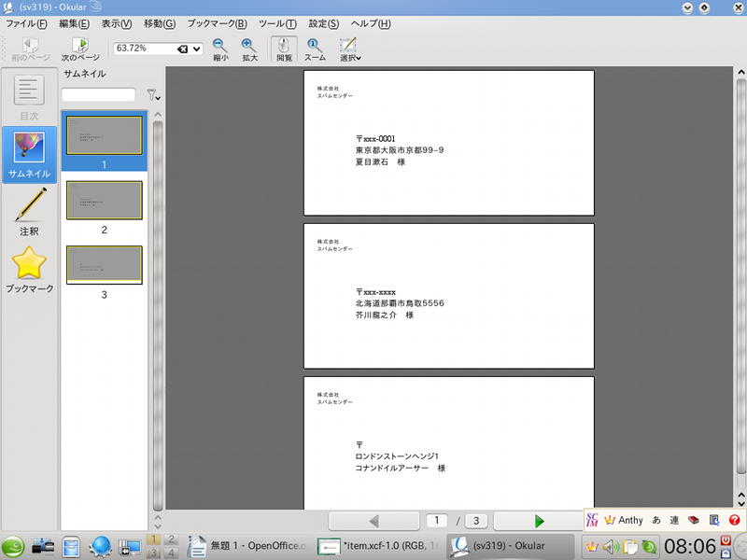Click the 拡大 zoom in icon

tap(249, 49)
